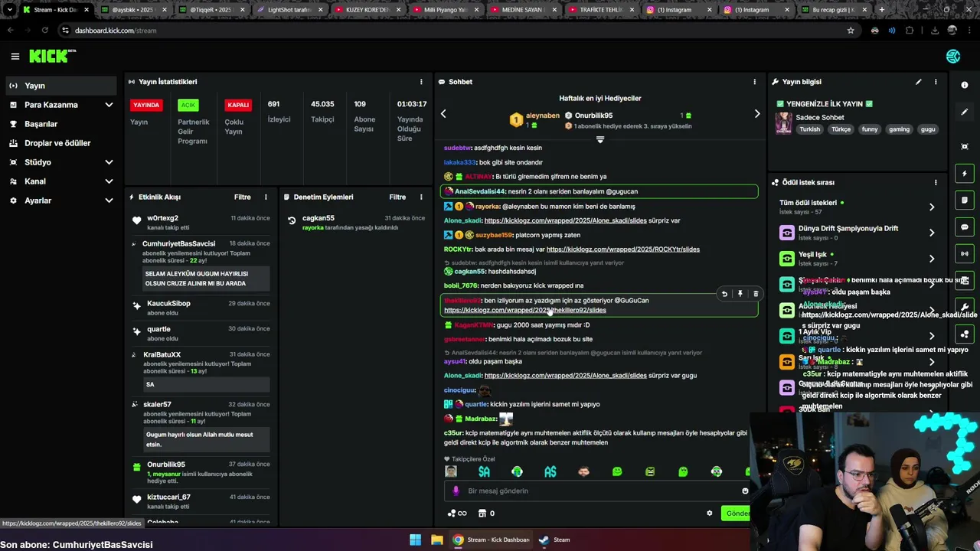Undo the cagkan55 moderation action icon
This screenshot has width=980, height=551.
(291, 220)
